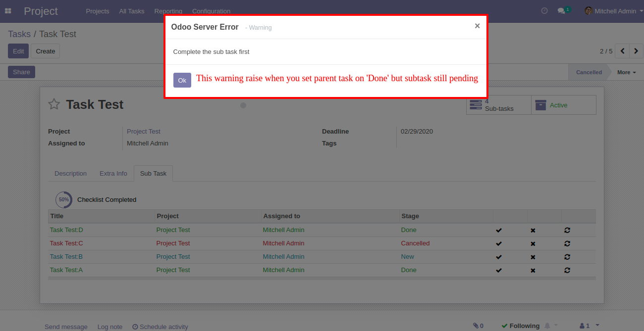This screenshot has width=644, height=331.
Task: Go to the previous record arrow
Action: coord(623,51)
